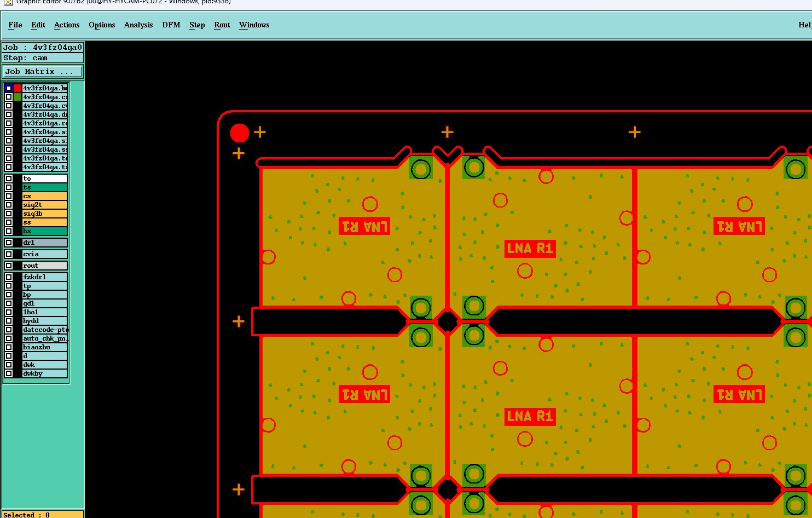Toggle the checkbox for layer sig3b

coord(9,214)
